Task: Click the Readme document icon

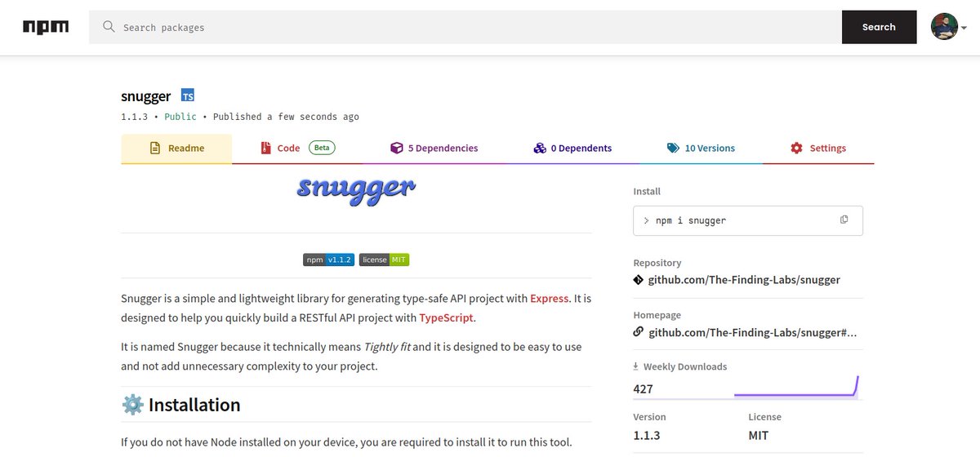Action: 155,149
